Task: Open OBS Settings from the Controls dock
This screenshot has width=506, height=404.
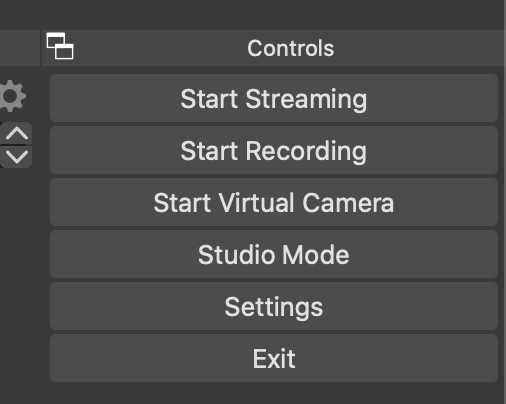Action: pyautogui.click(x=274, y=306)
